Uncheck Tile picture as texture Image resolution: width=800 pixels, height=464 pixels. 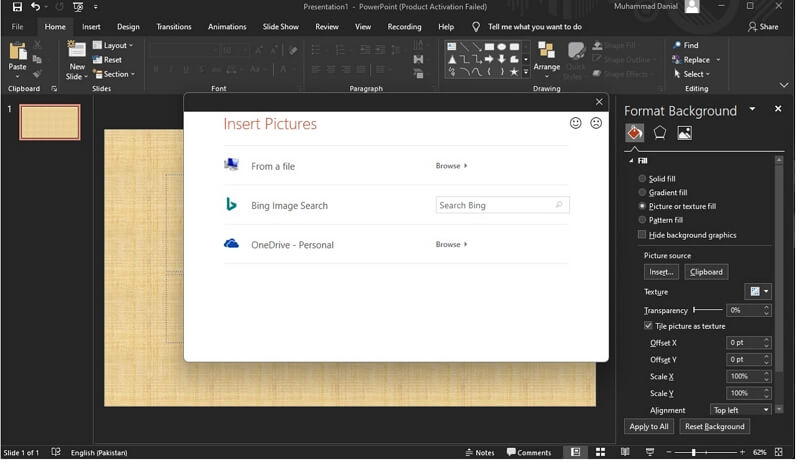[648, 326]
